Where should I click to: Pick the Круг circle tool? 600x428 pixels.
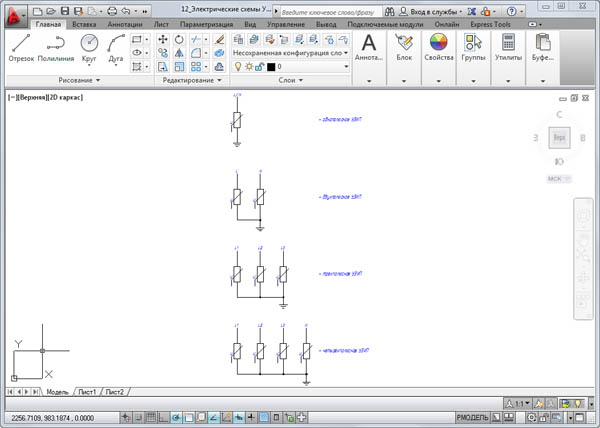coord(89,45)
